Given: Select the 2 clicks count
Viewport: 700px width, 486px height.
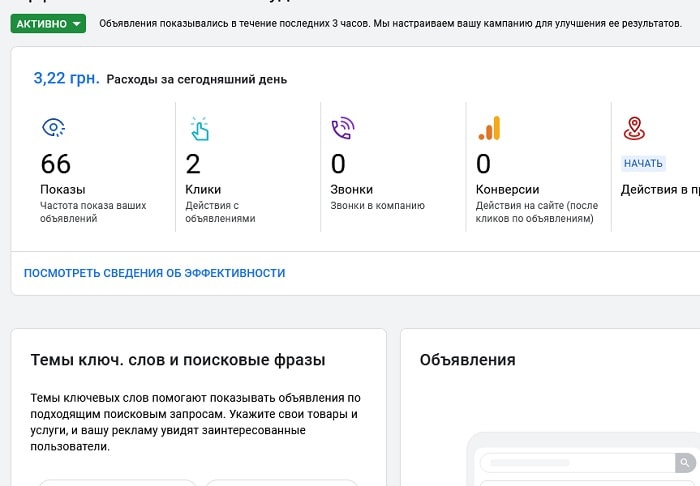Looking at the screenshot, I should [193, 164].
